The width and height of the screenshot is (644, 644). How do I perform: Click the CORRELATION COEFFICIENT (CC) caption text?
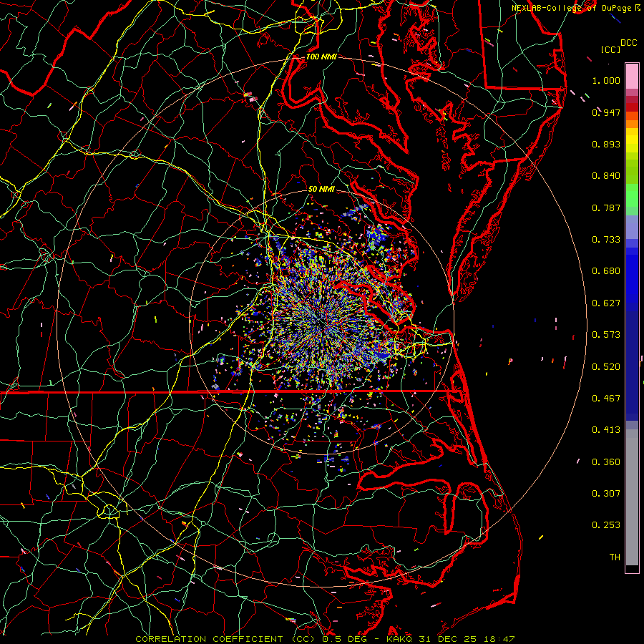[x=225, y=639]
